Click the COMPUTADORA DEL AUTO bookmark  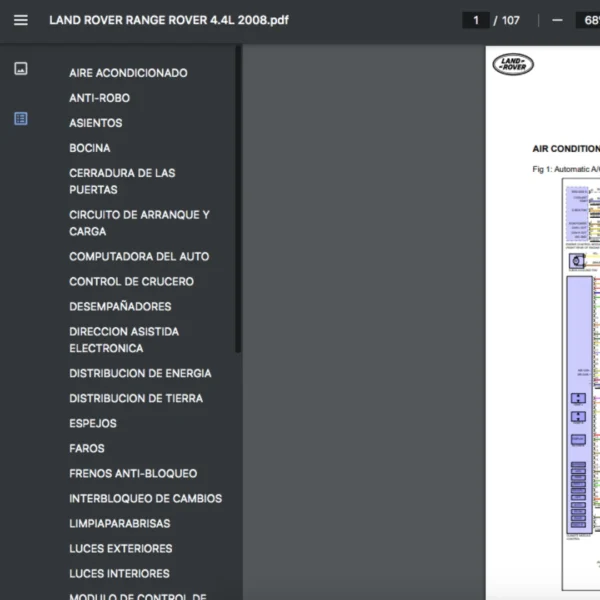pyautogui.click(x=139, y=257)
